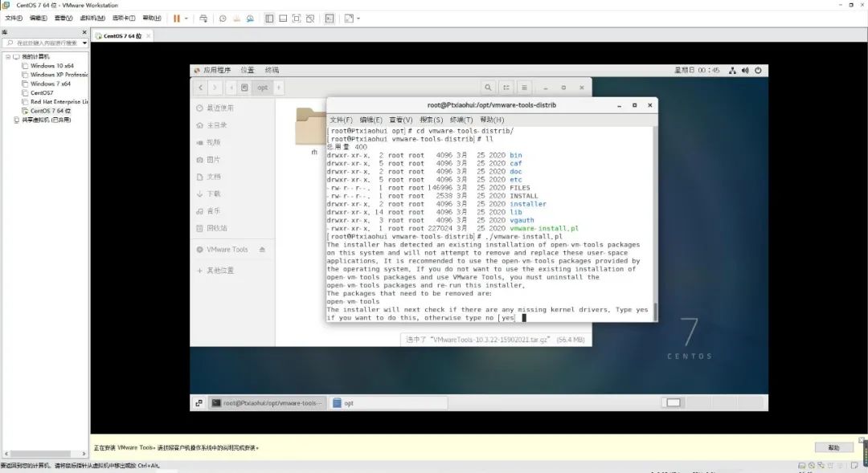Open VMware 文件(F) menu
The width and height of the screenshot is (868, 473).
(x=14, y=18)
